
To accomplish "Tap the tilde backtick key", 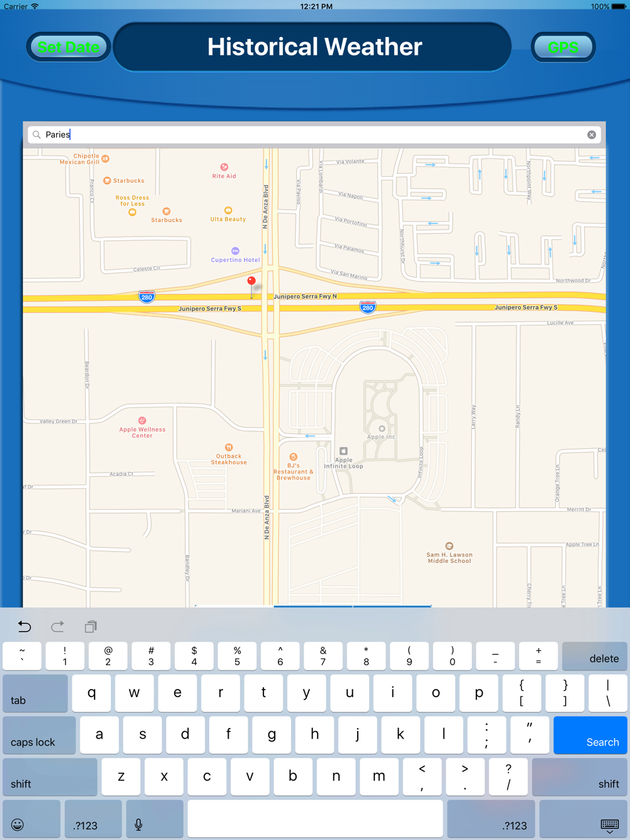I will click(22, 656).
